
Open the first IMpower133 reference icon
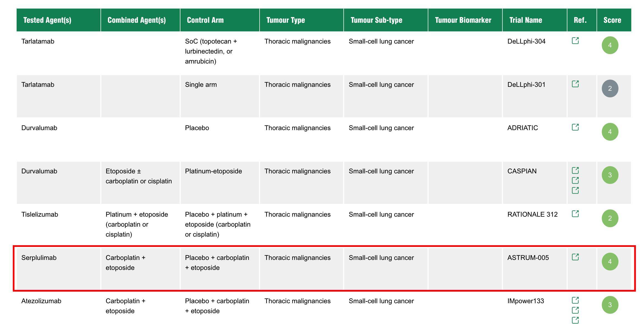pyautogui.click(x=575, y=300)
